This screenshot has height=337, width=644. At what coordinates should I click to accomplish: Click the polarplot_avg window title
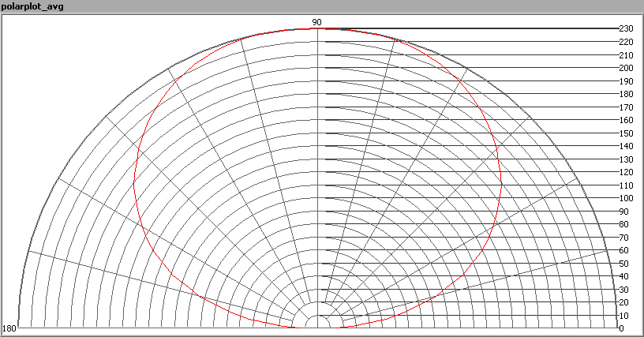pos(33,7)
